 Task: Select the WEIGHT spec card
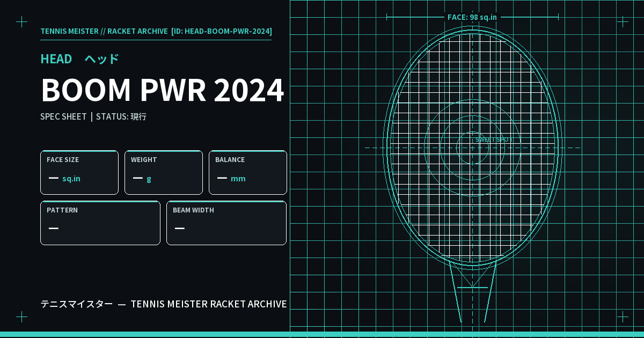(164, 172)
